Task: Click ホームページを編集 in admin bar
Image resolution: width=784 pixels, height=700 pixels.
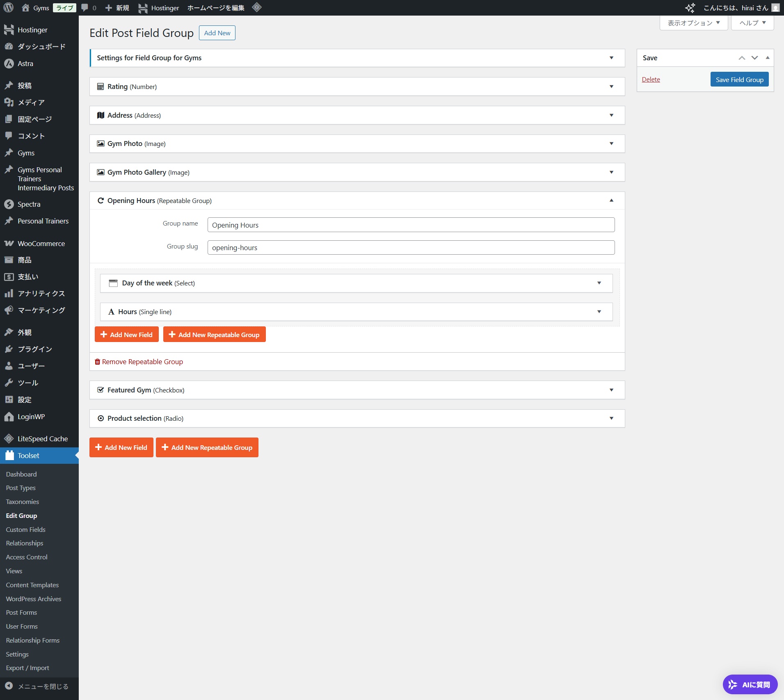Action: click(x=216, y=8)
